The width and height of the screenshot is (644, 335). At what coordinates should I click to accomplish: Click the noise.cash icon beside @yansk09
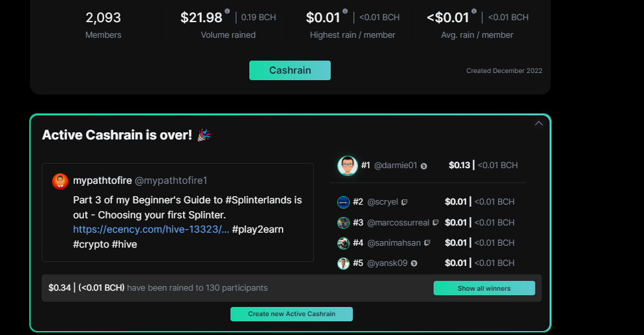[x=414, y=263]
